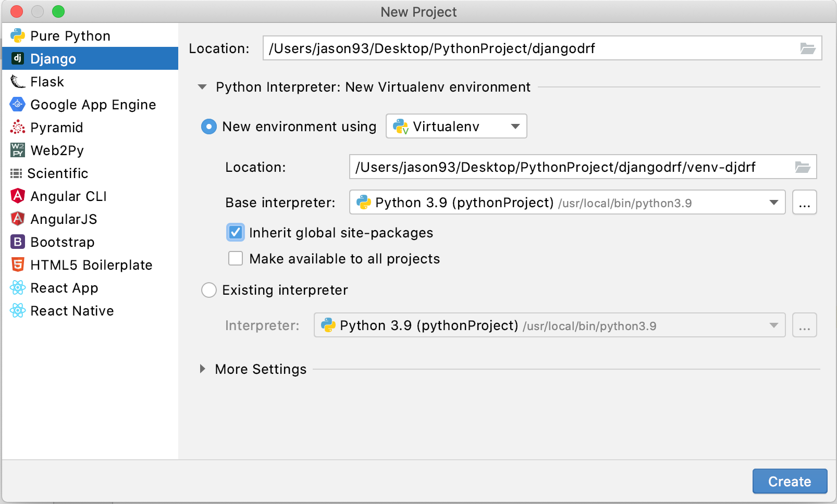Click the Angular CLI label
This screenshot has height=504, width=837.
(x=68, y=196)
